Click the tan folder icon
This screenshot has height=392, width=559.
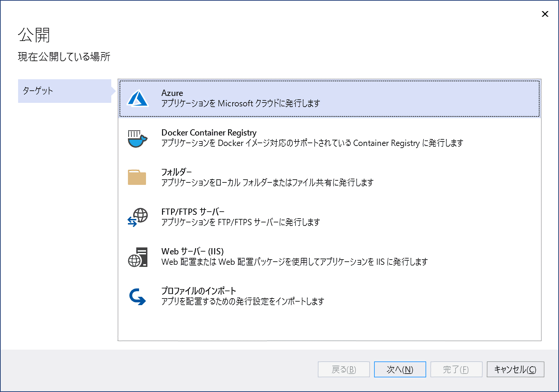(x=137, y=178)
